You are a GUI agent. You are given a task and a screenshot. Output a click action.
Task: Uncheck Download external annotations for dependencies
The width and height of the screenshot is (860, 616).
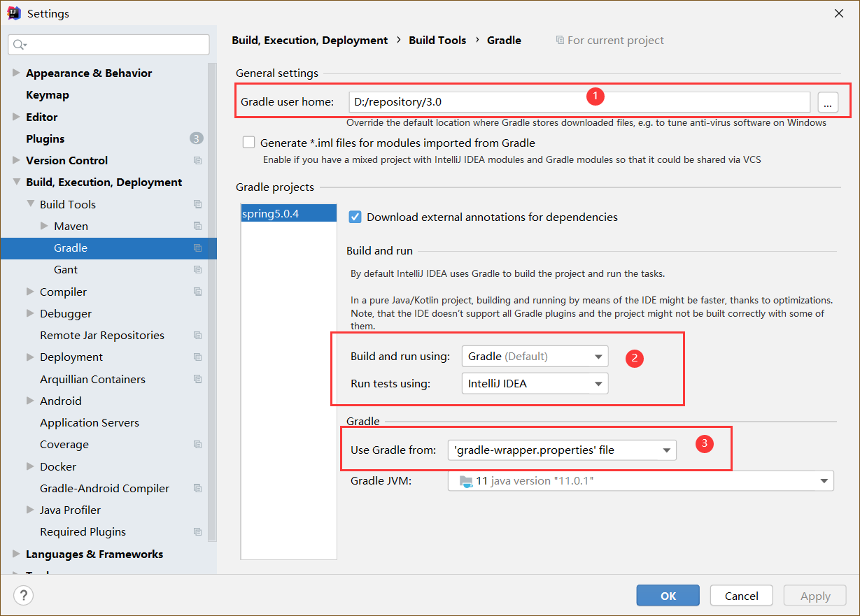[x=355, y=217]
